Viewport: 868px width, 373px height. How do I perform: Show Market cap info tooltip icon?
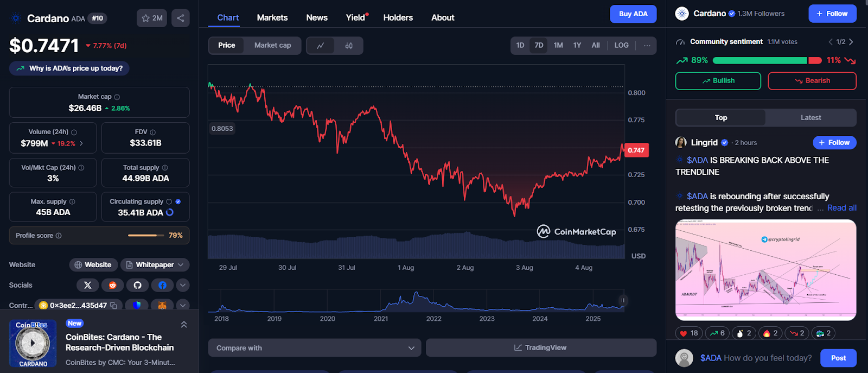coord(117,97)
